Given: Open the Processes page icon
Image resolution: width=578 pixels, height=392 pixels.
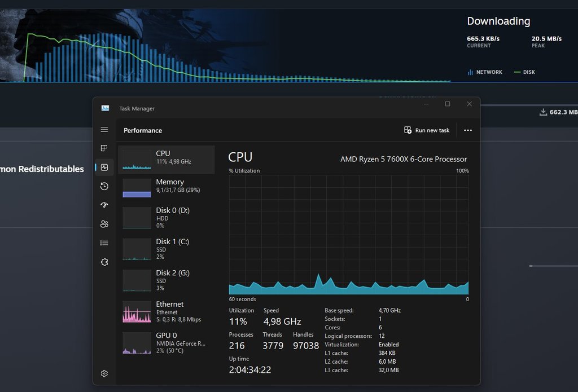Looking at the screenshot, I should tap(104, 148).
